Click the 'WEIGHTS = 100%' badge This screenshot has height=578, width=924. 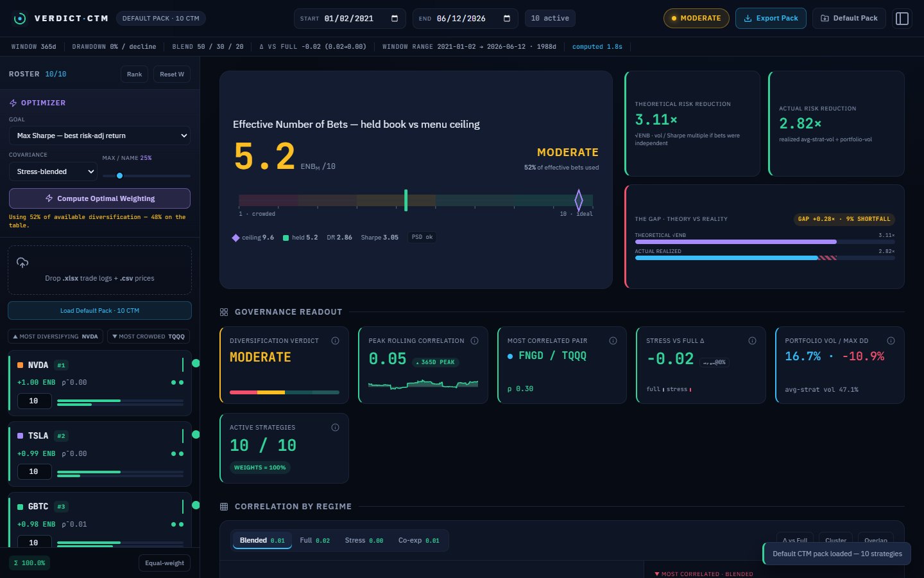pos(260,468)
